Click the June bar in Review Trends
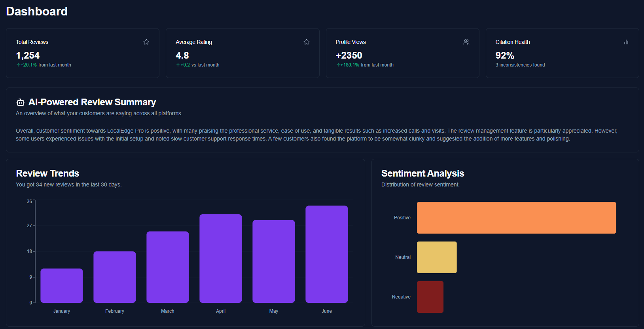644x329 pixels. (327, 254)
